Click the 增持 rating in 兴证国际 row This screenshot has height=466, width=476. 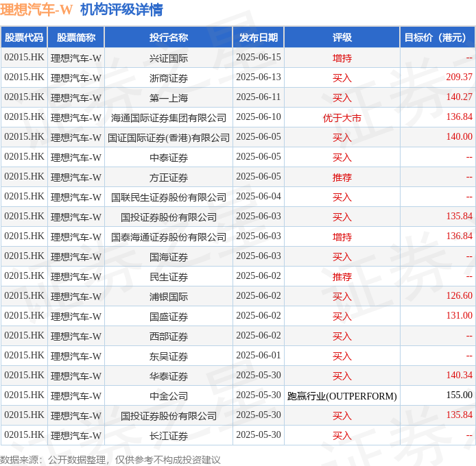[x=342, y=58]
